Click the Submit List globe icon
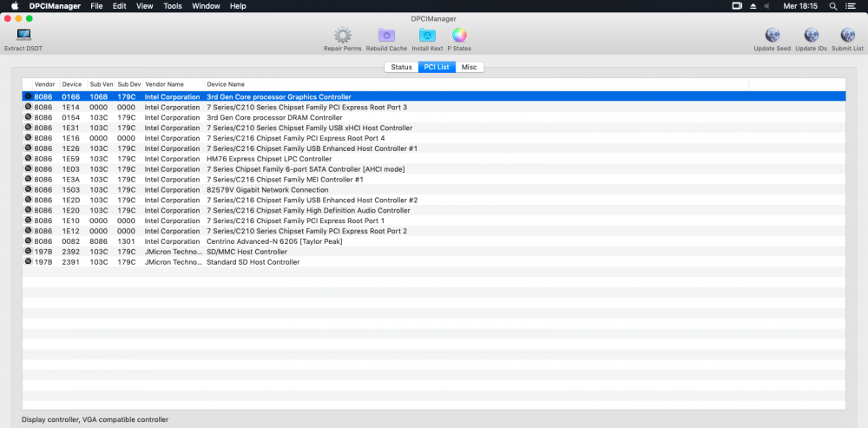Screen dimensions: 868x428 (x=847, y=36)
